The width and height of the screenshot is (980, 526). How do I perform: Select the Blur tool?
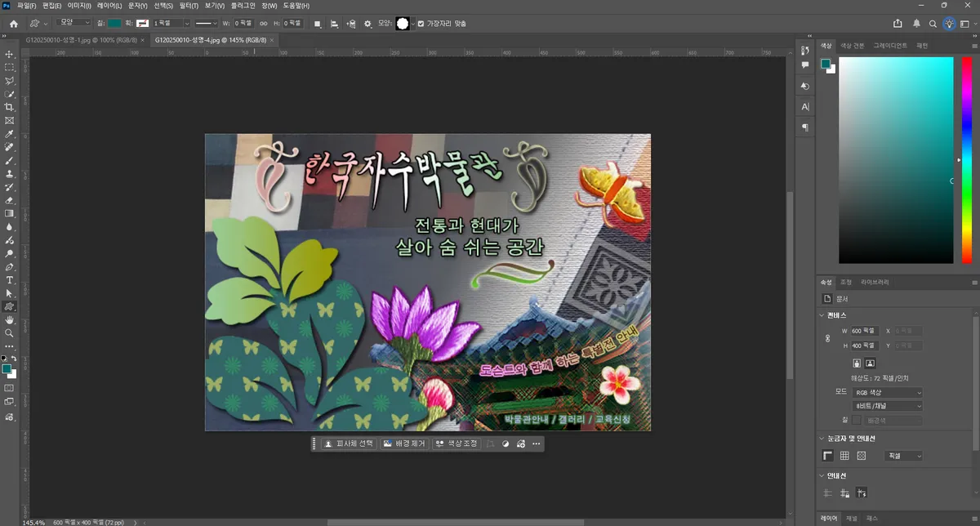tap(10, 227)
